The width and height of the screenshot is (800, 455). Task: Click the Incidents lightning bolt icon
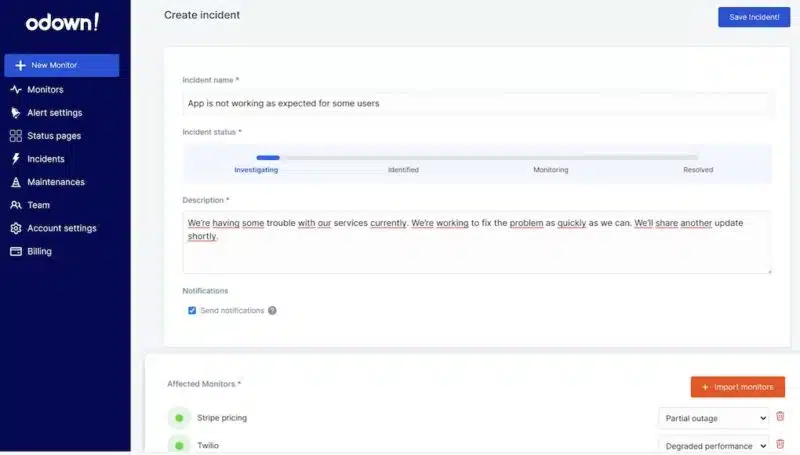[16, 159]
